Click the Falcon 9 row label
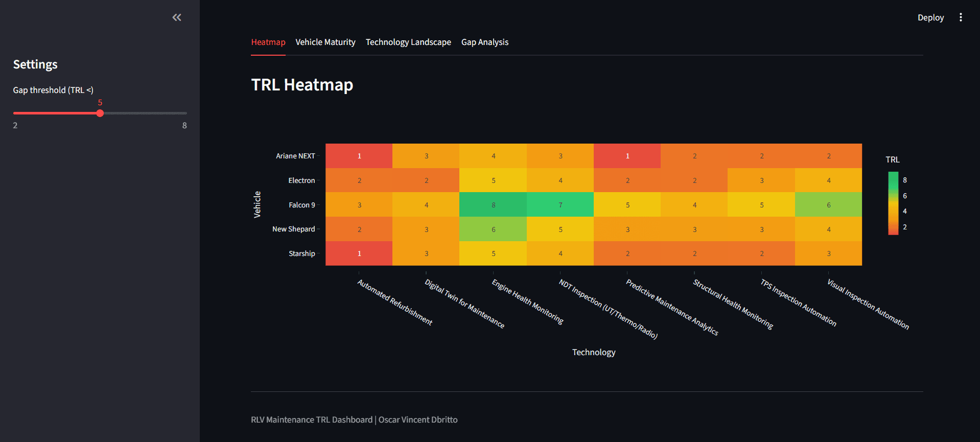The height and width of the screenshot is (442, 980). coord(302,205)
